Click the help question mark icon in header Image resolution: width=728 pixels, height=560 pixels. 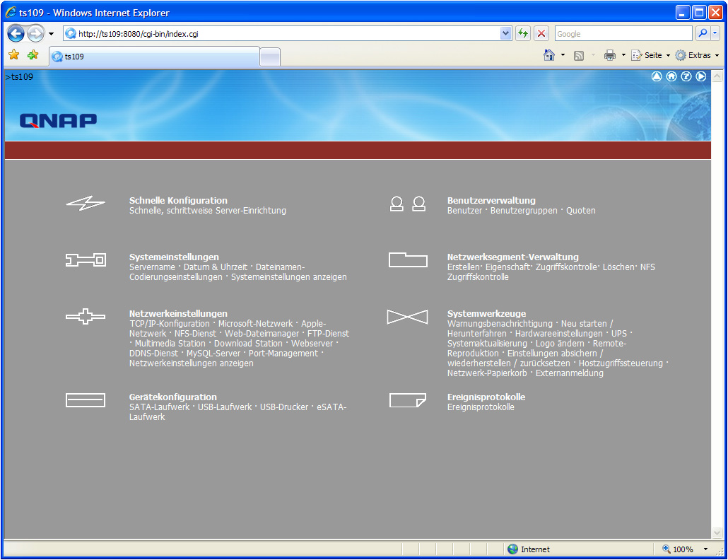(x=686, y=76)
